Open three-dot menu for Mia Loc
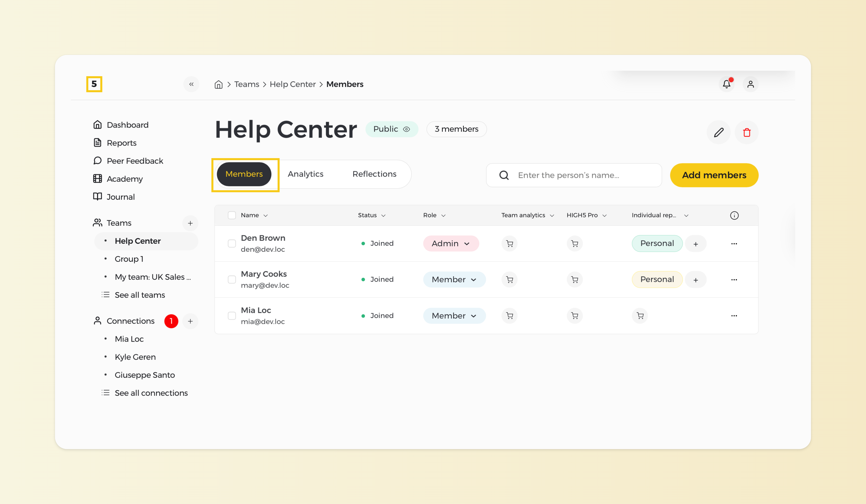The image size is (866, 504). tap(734, 315)
